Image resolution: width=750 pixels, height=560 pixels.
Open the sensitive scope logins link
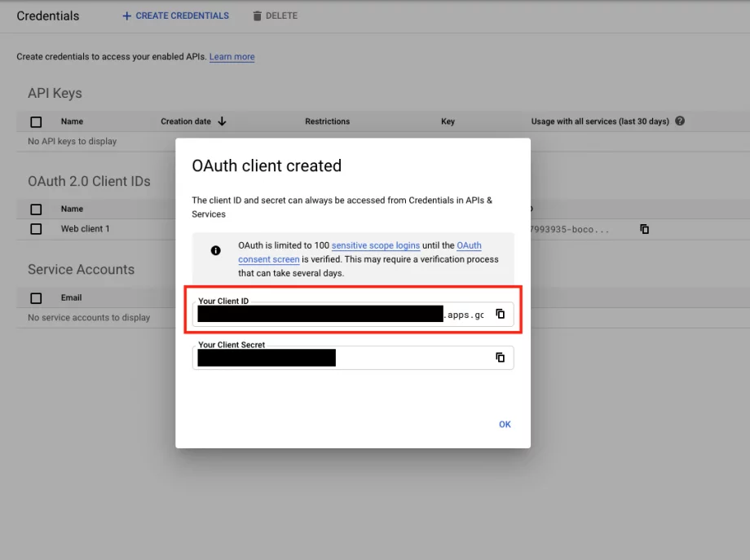(376, 245)
